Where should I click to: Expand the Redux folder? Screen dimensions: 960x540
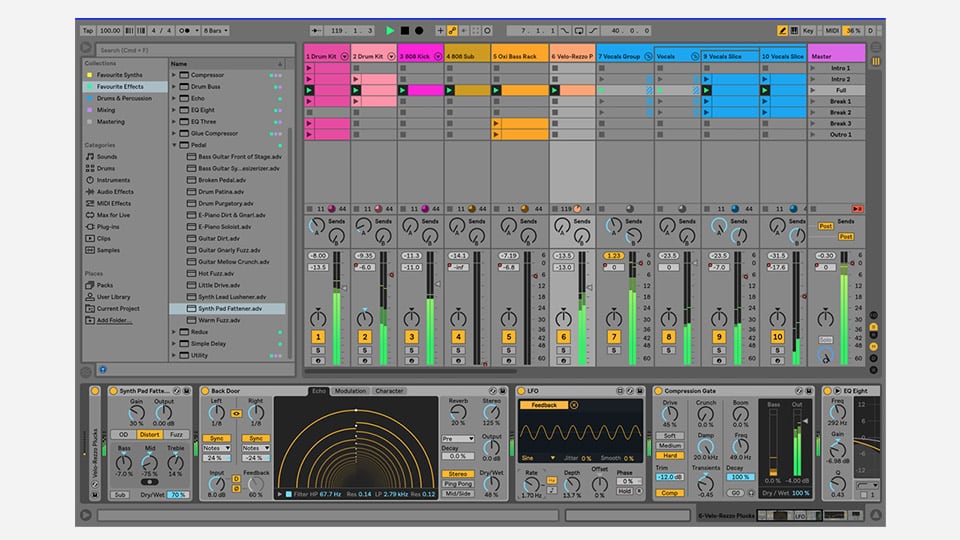(174, 332)
